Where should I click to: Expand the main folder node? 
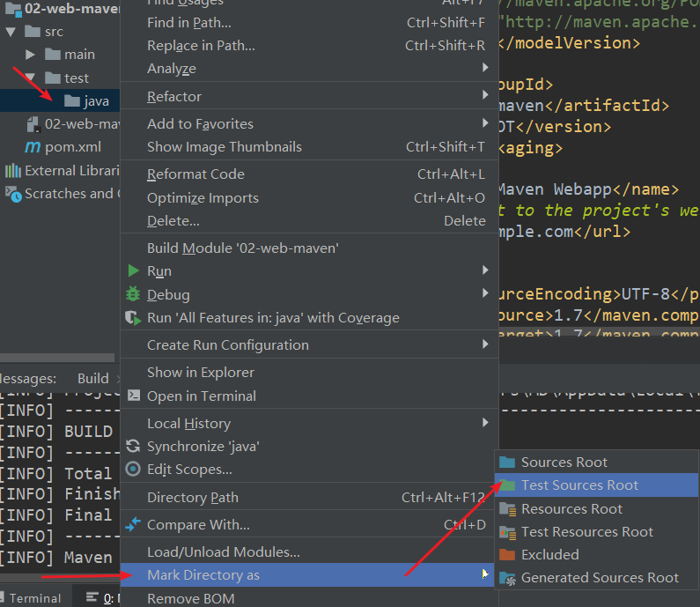[31, 55]
